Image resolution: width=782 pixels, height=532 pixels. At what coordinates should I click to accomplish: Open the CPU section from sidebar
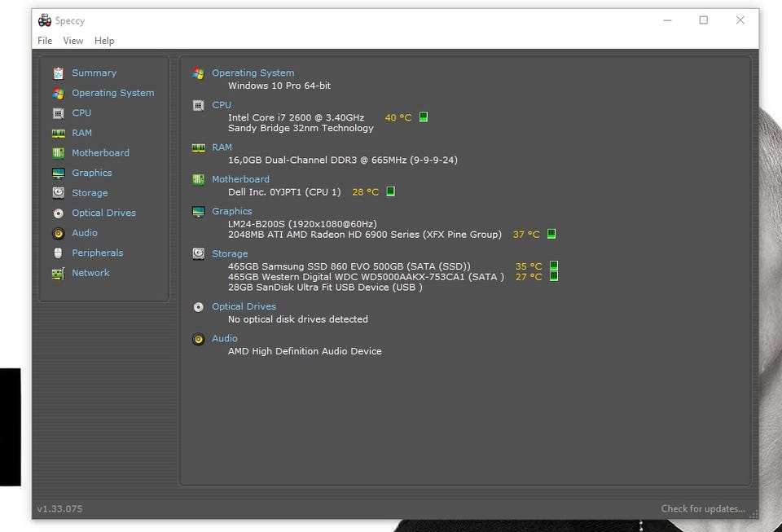pyautogui.click(x=81, y=112)
